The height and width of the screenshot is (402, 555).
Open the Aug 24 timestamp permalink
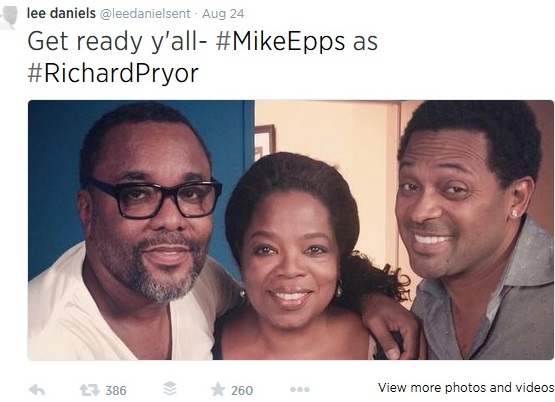pos(223,13)
